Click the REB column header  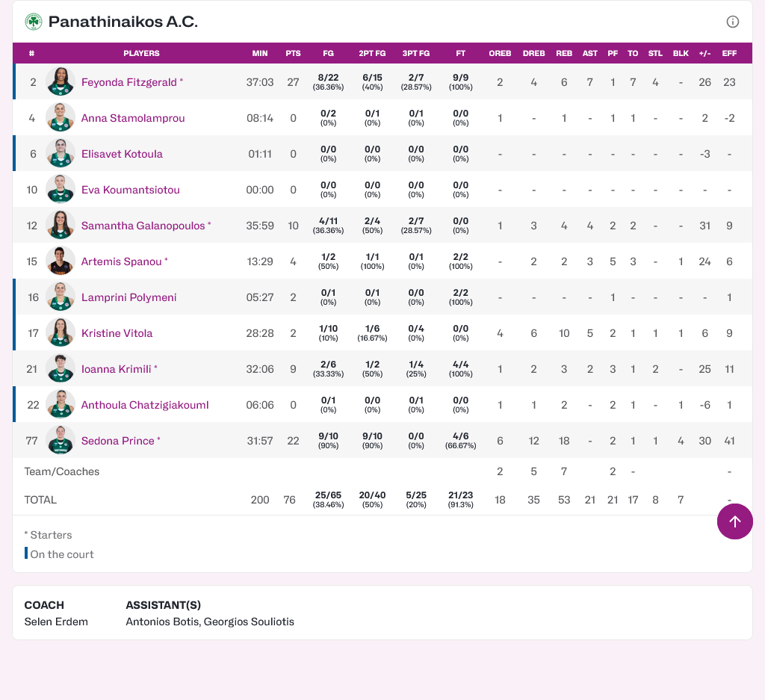[564, 54]
